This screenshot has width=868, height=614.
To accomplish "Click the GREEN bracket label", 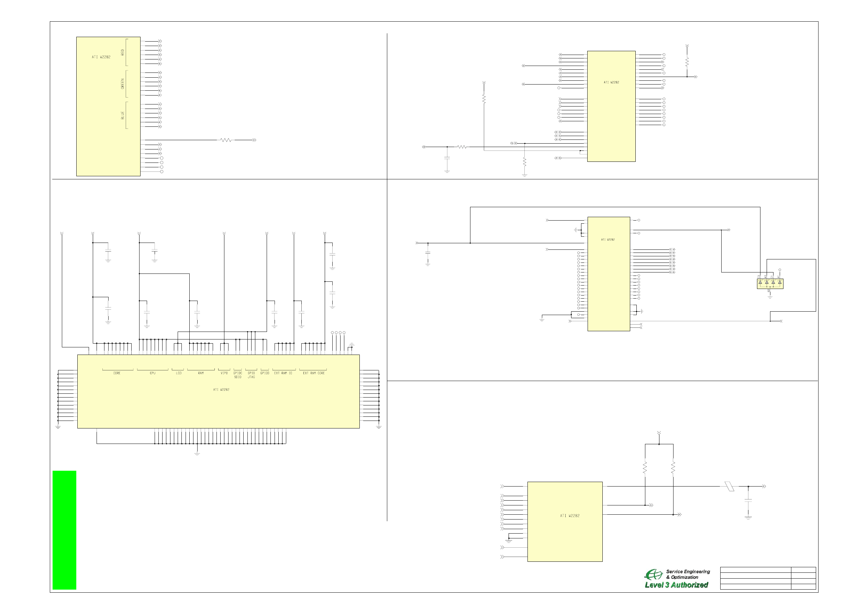I will point(122,83).
